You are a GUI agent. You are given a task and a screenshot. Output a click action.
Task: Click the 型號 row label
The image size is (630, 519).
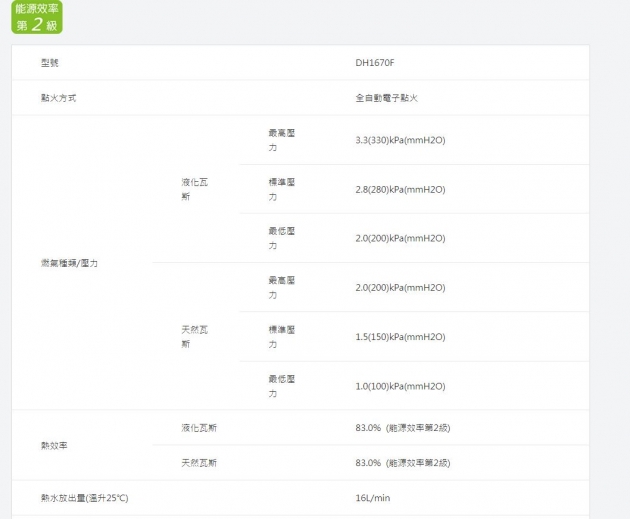pos(50,63)
